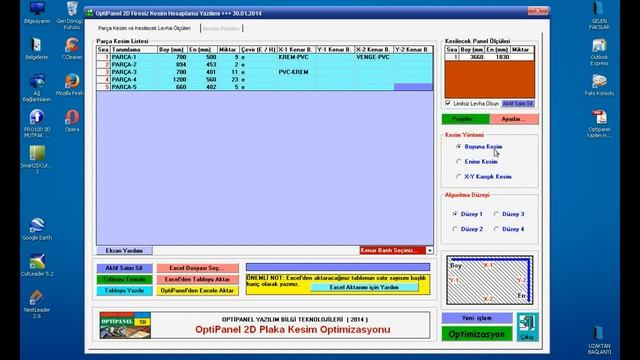Open the Bilgisayarım desktop icon

coord(37,12)
